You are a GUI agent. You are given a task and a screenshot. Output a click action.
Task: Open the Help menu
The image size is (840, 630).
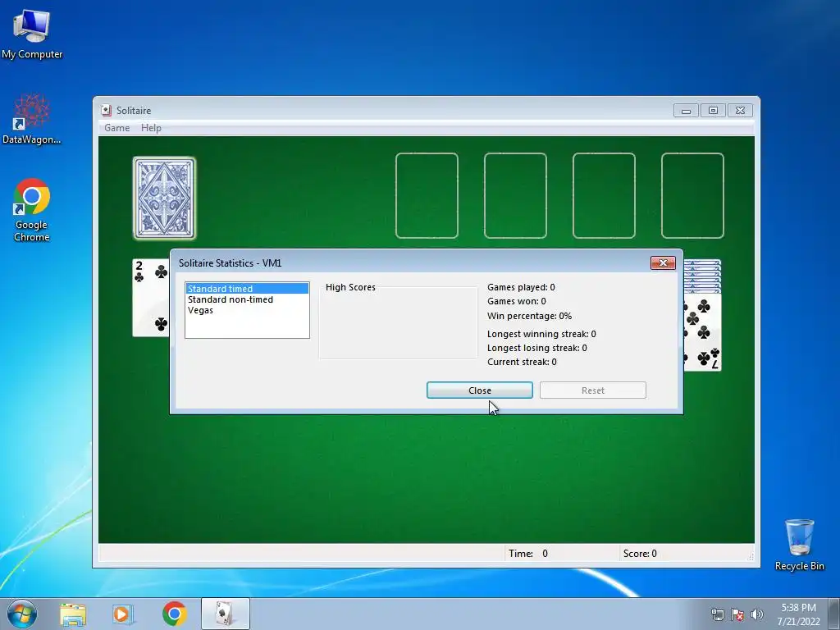coord(151,127)
